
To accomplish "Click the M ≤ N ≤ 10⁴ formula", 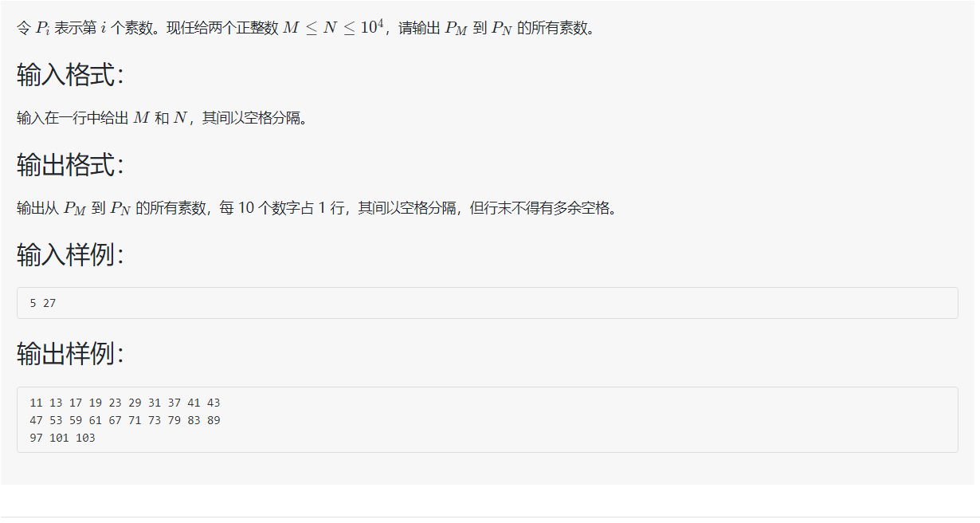I will click(x=334, y=26).
